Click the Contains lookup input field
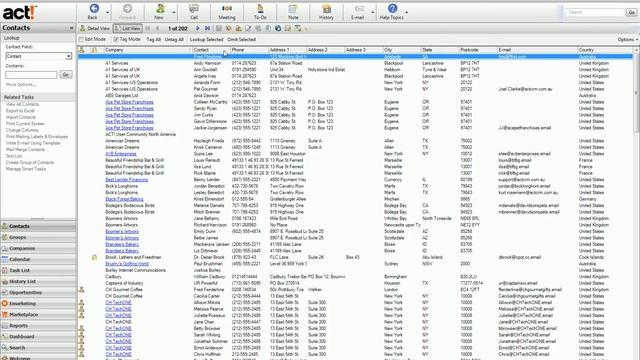This screenshot has width=640, height=360. coord(31,75)
